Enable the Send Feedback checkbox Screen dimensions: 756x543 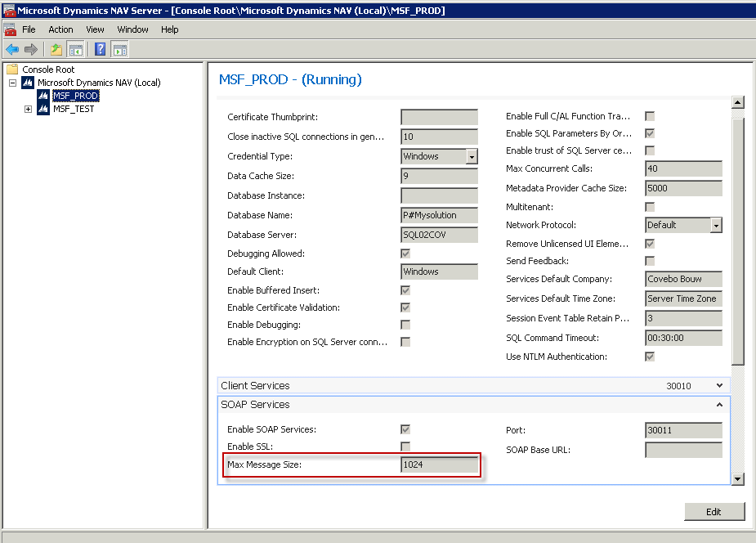(650, 261)
